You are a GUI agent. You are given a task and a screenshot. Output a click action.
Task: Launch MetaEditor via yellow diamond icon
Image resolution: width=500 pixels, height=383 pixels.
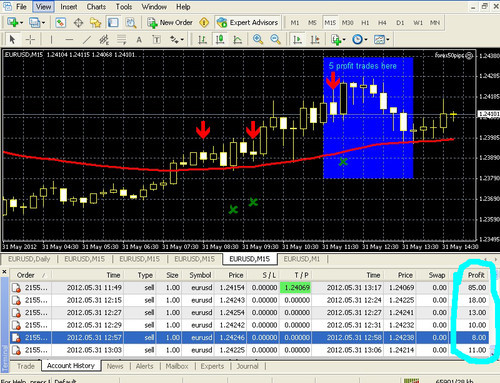pyautogui.click(x=204, y=23)
